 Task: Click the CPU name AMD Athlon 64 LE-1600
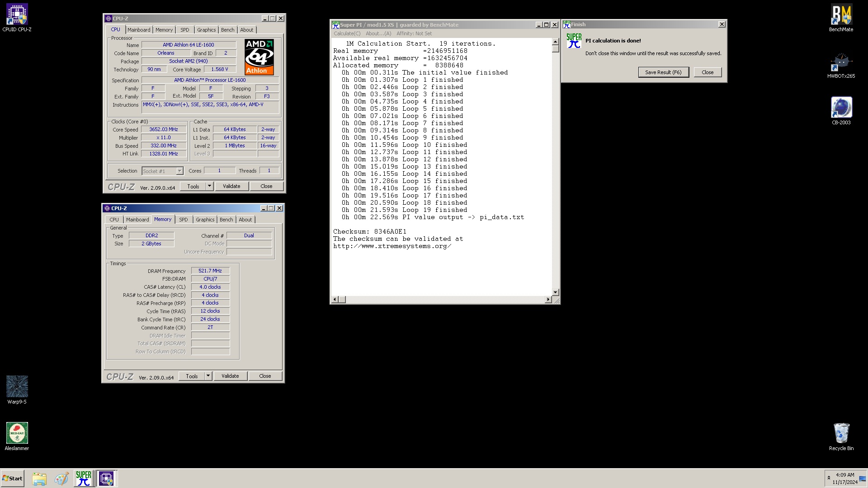[189, 45]
